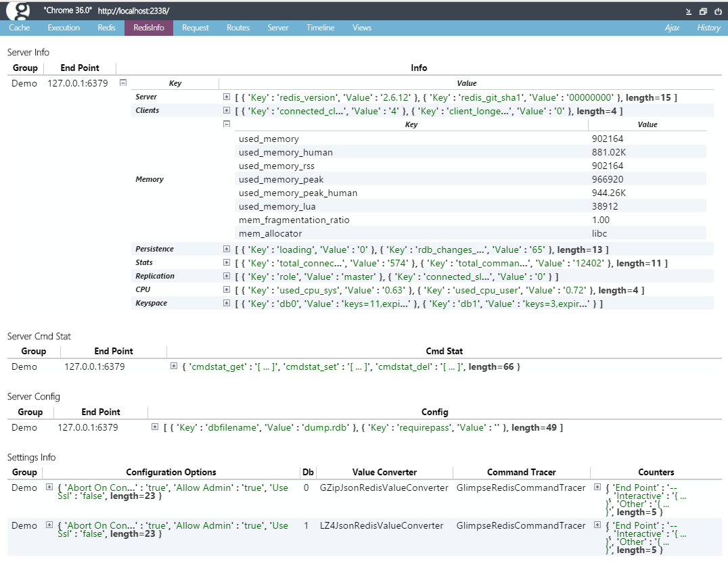
Task: Expand the Cmd Stat details
Action: [174, 366]
